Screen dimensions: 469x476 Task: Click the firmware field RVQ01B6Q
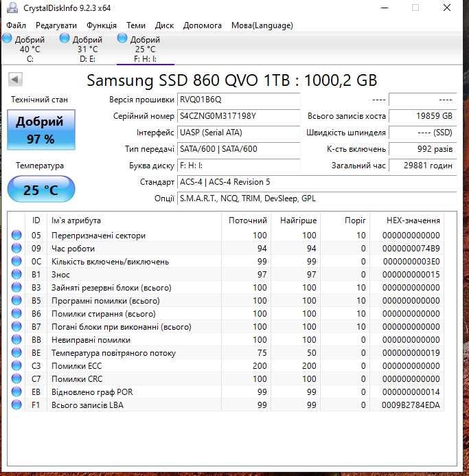point(238,100)
